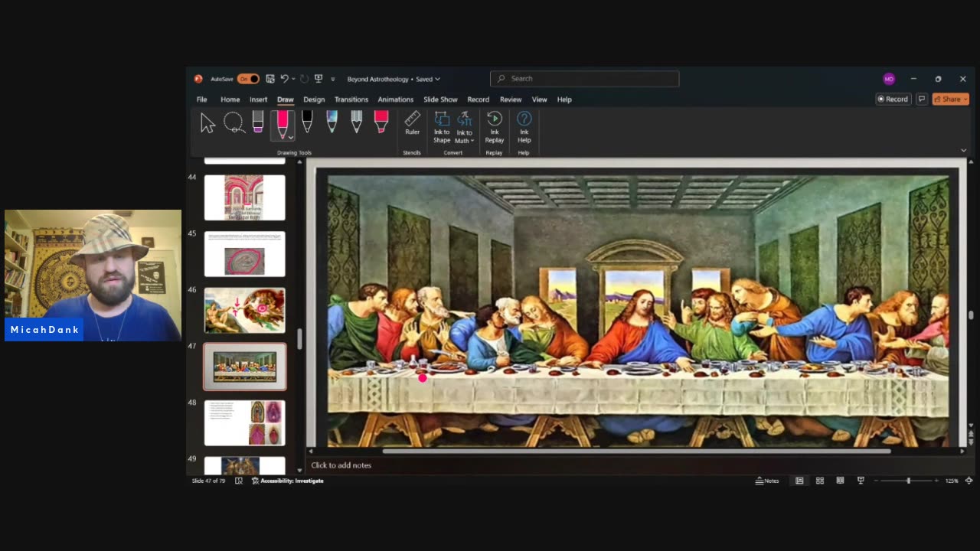Screen dimensions: 980x551
Task: Open Customize Quick Access Toolbar dropdown
Action: coord(332,79)
